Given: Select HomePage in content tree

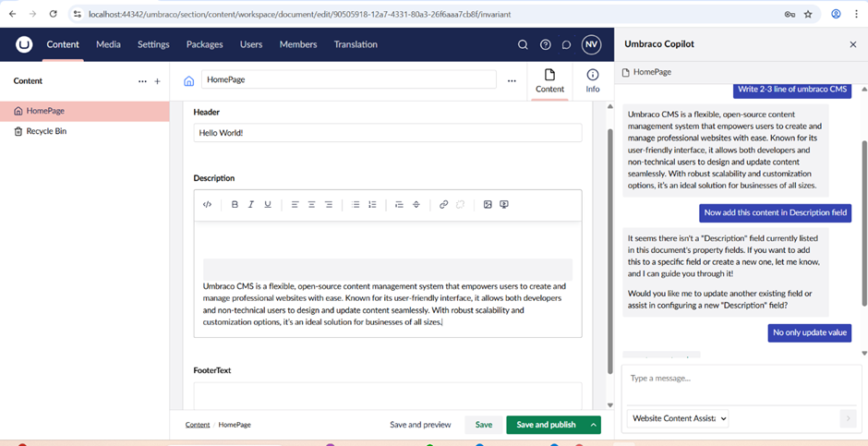Looking at the screenshot, I should coord(85,111).
